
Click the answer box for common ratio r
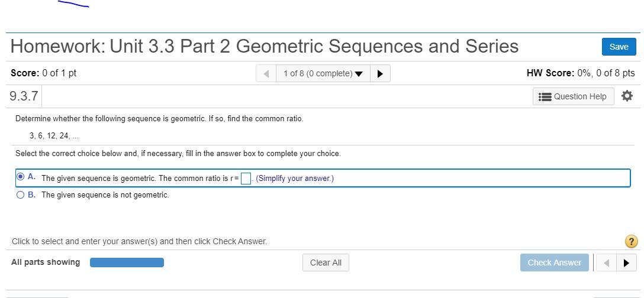(246, 179)
